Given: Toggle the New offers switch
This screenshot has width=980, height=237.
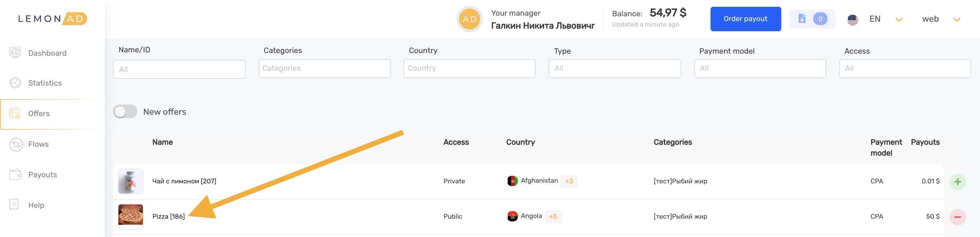Looking at the screenshot, I should [x=125, y=112].
